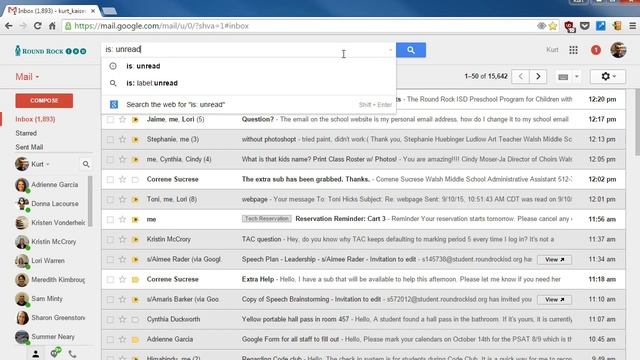Click the Tech Reservation label tag
This screenshot has width=640, height=360.
point(267,219)
